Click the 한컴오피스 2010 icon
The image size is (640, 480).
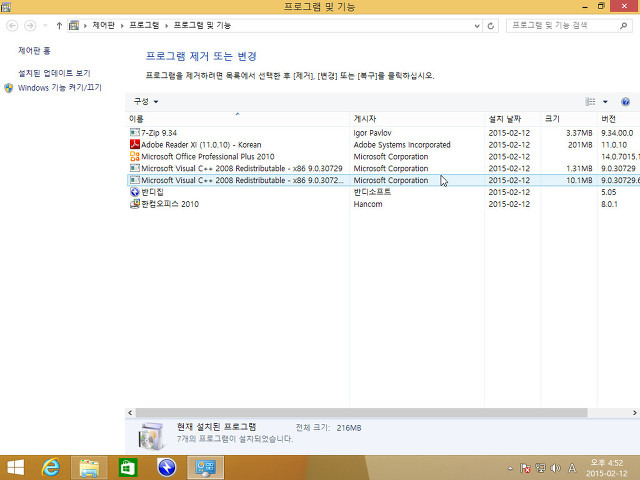coord(134,204)
